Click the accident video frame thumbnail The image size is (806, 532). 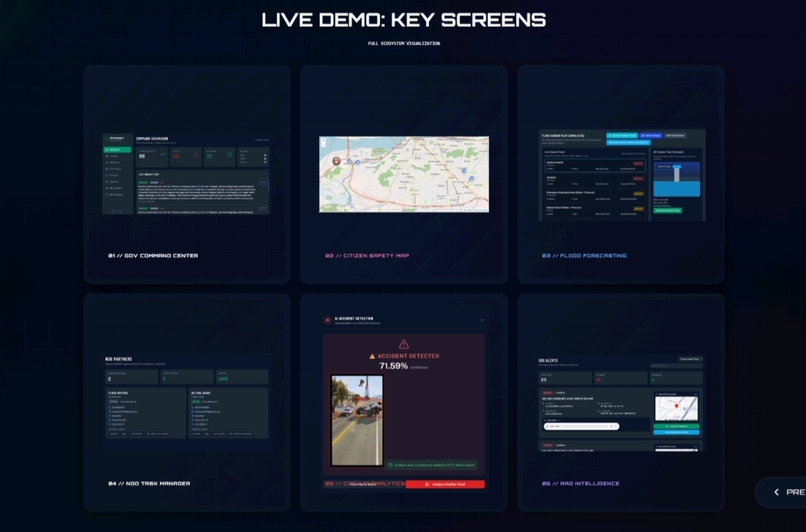[357, 420]
